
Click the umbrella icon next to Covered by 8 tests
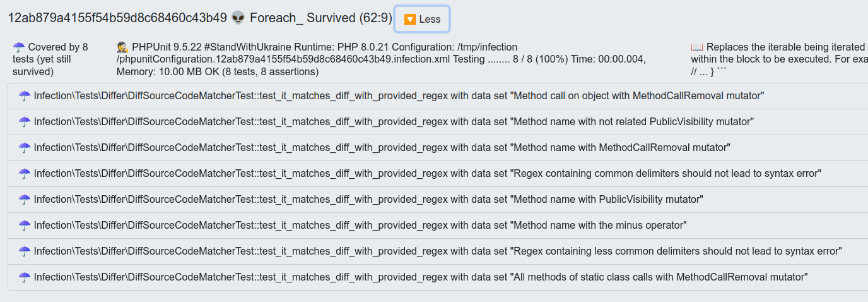19,47
